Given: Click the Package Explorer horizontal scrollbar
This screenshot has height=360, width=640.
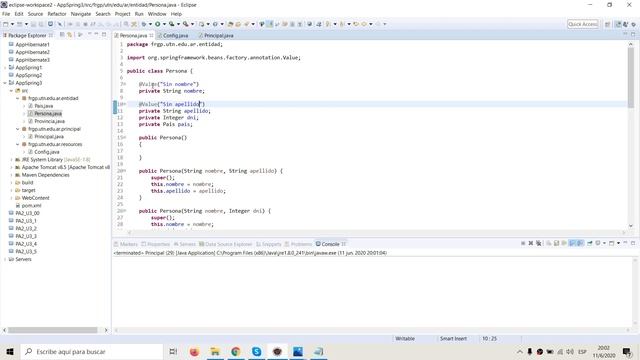Looking at the screenshot, I should pyautogui.click(x=52, y=330).
